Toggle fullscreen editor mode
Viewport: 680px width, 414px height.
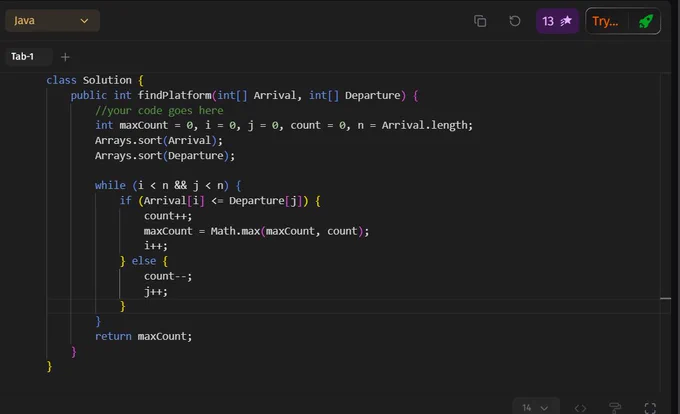click(x=650, y=408)
